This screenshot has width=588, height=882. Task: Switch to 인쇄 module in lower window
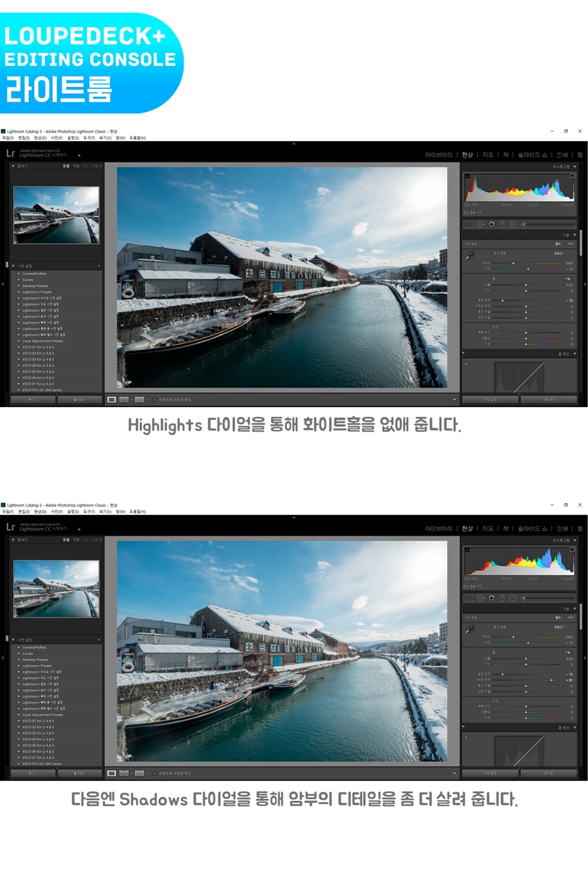pyautogui.click(x=562, y=529)
